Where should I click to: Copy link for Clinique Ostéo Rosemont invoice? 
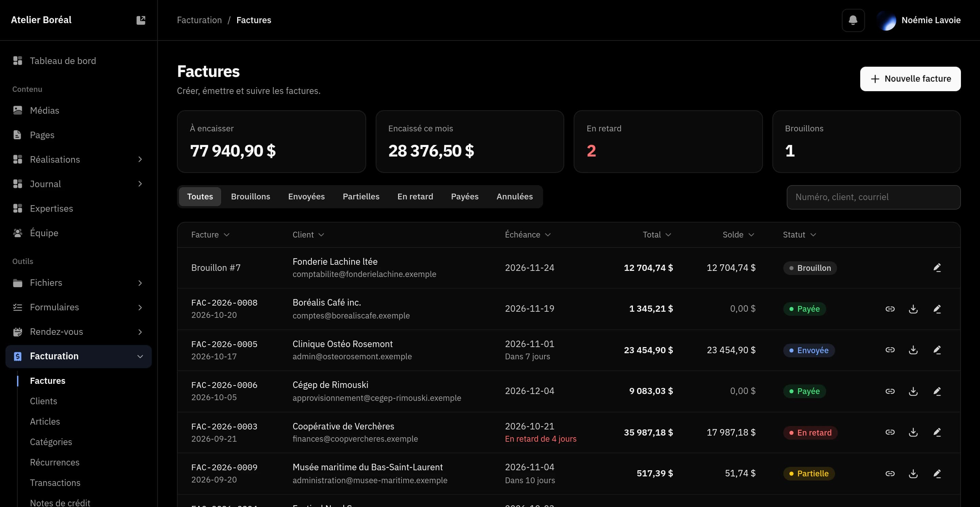[890, 350]
